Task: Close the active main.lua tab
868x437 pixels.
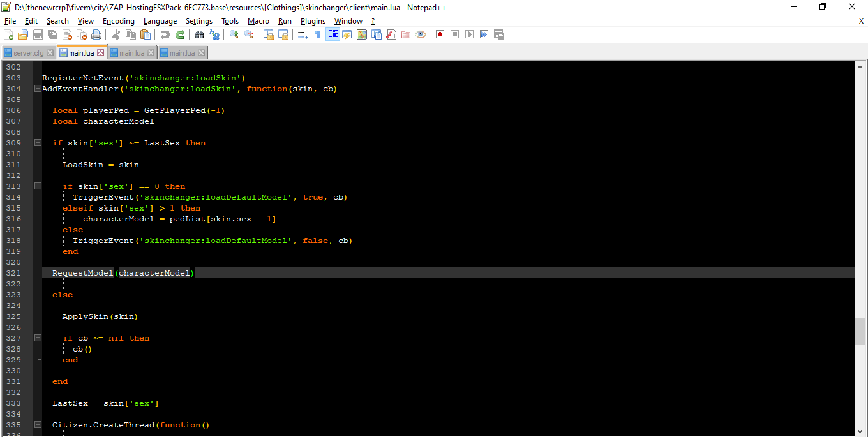Action: pos(100,53)
